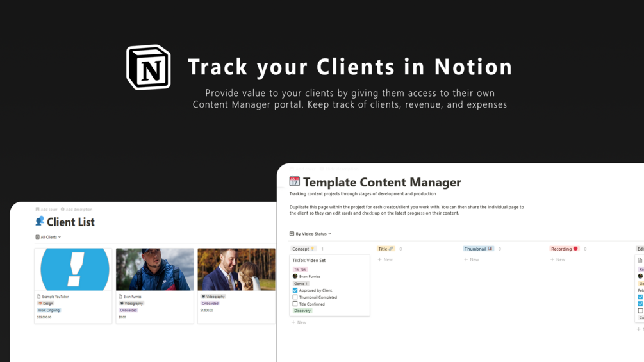
Task: Click the Genre 1 tag
Action: pos(301,284)
